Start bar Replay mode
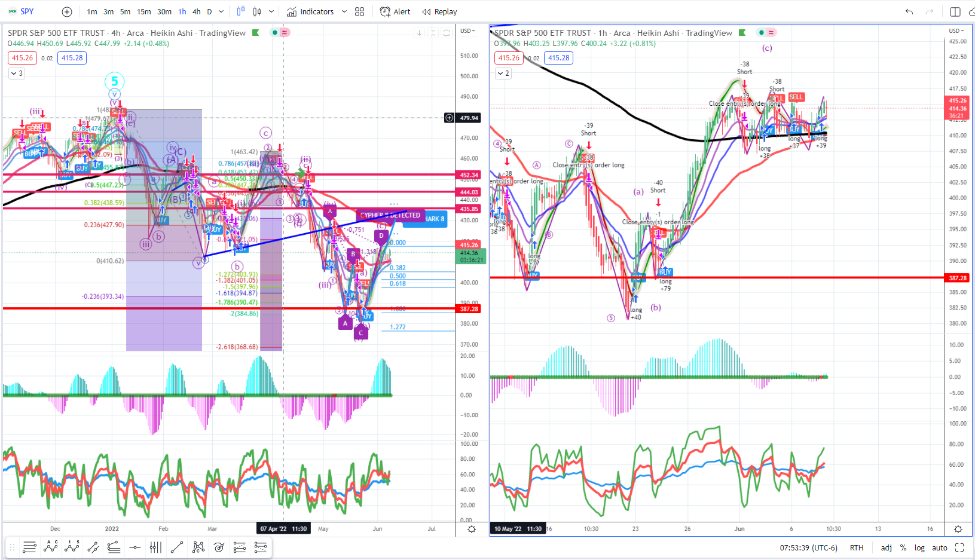This screenshot has width=975, height=560. (x=439, y=11)
